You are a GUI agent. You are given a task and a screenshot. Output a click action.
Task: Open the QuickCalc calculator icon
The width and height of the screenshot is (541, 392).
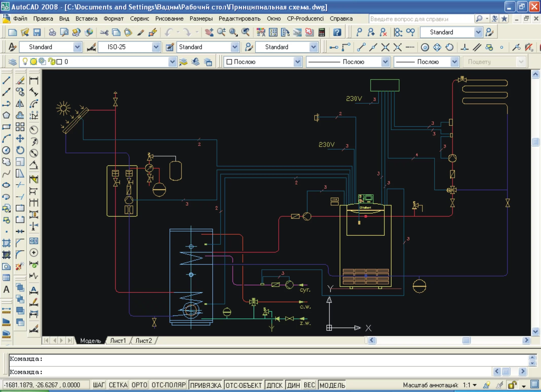pyautogui.click(x=322, y=32)
